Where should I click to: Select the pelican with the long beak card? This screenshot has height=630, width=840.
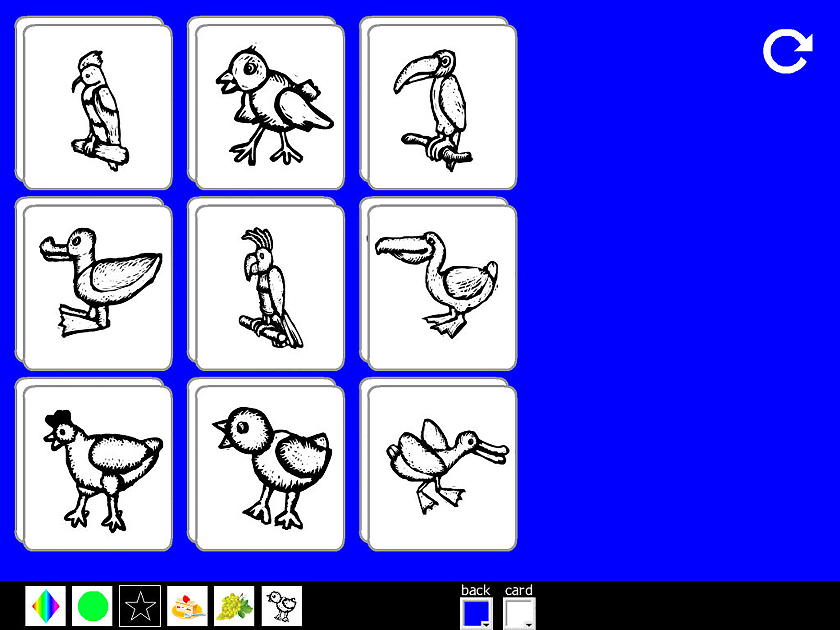tap(442, 287)
